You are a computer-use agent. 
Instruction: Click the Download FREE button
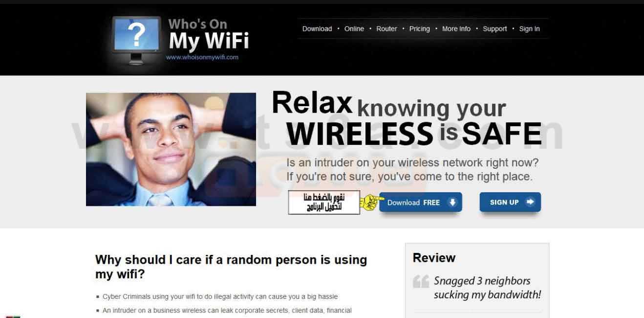coord(421,203)
